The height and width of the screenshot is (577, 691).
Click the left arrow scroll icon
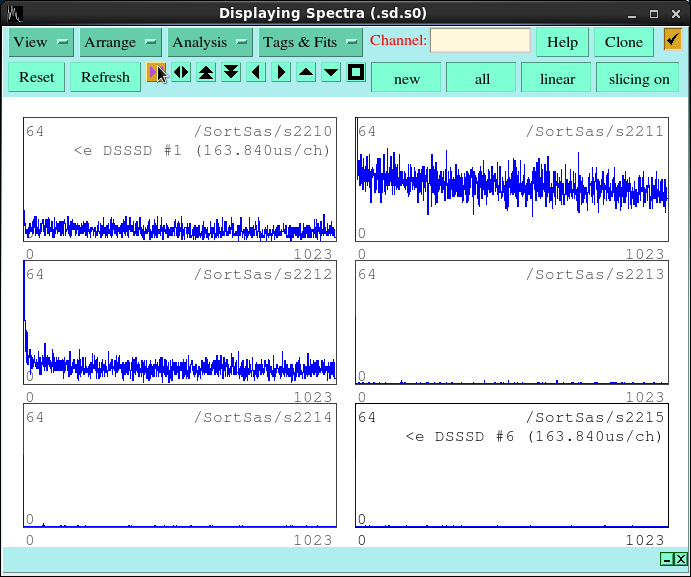(256, 72)
